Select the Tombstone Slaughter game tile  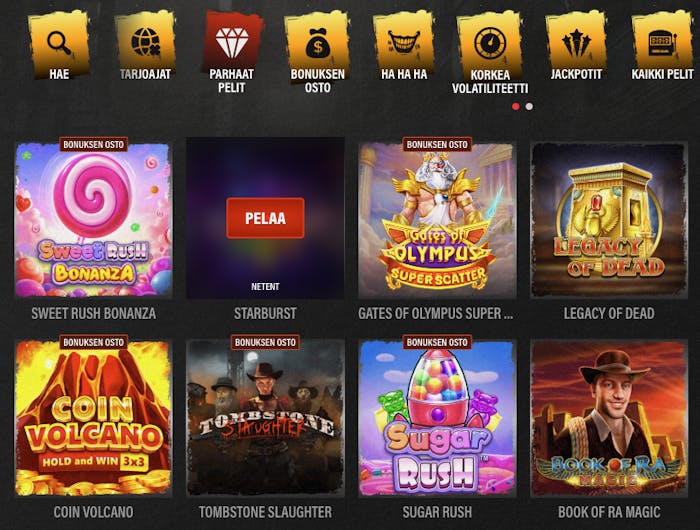(265, 418)
